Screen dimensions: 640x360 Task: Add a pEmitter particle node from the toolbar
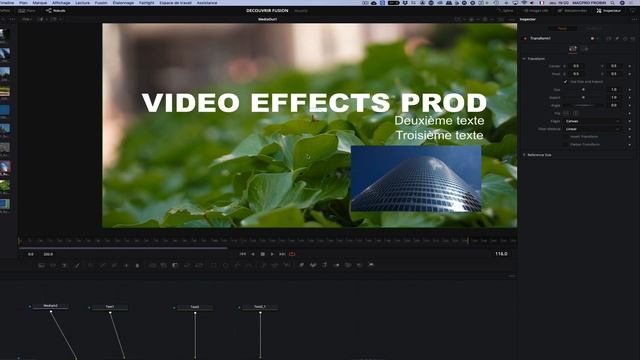263,265
